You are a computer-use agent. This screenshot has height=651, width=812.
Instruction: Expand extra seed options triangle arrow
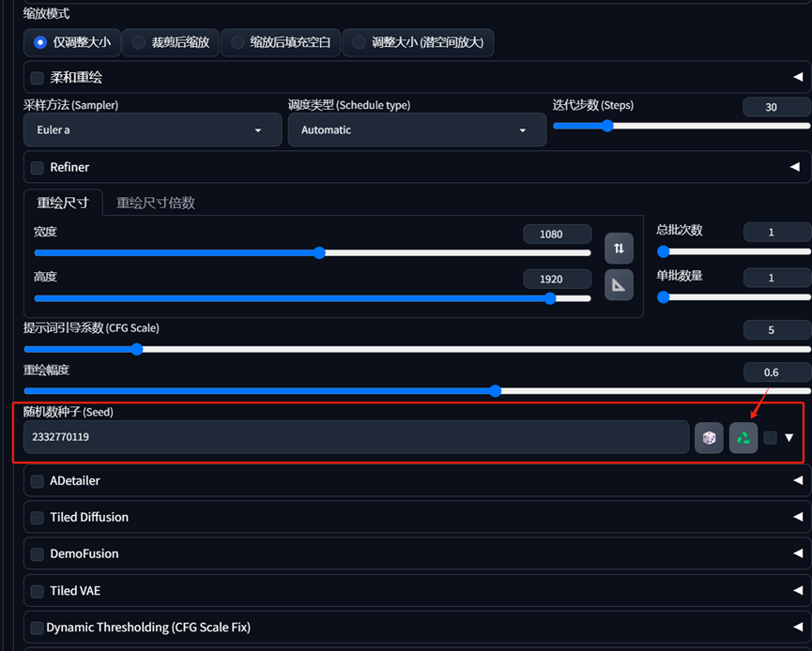click(x=789, y=438)
